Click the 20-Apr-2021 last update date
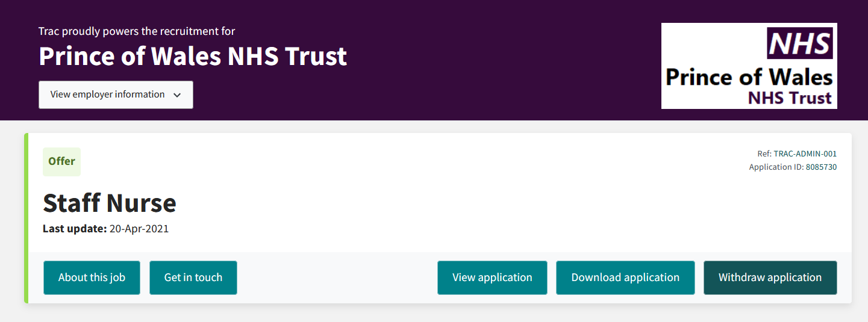The image size is (868, 322). (139, 229)
